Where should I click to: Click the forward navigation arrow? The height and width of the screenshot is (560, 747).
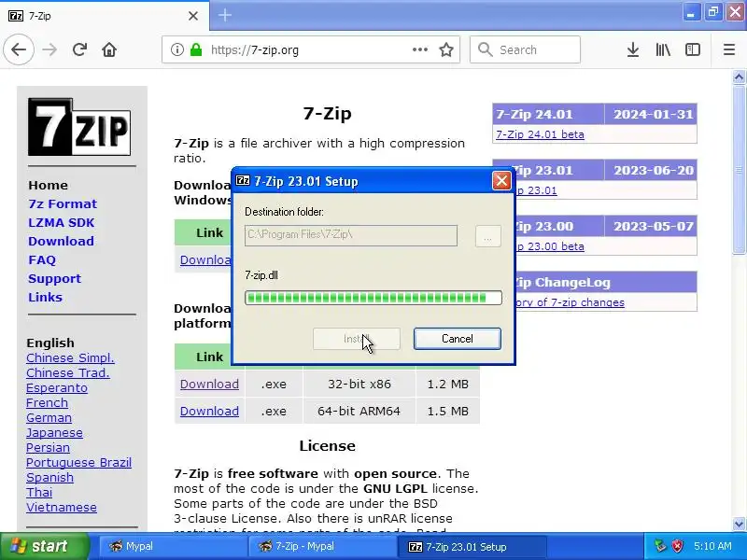click(x=49, y=49)
